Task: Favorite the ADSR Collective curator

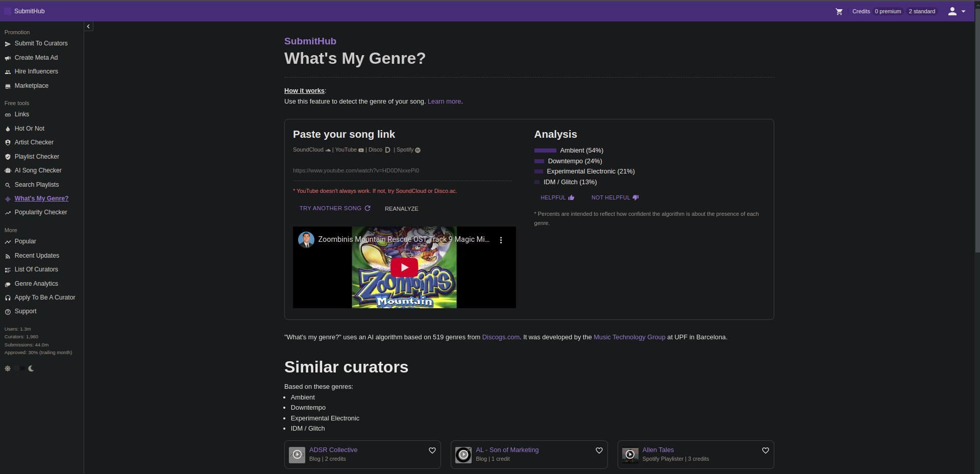Action: point(432,451)
